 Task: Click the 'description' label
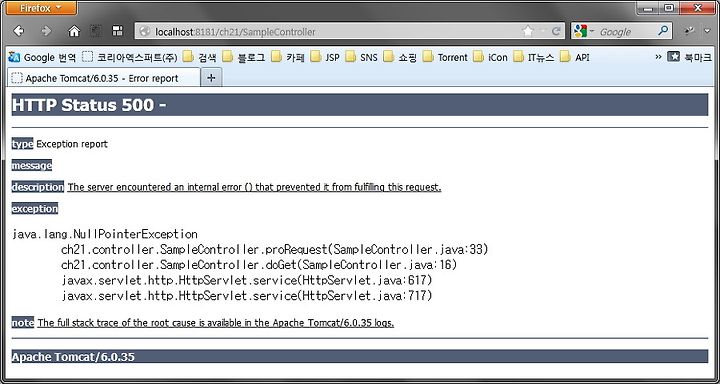click(38, 187)
